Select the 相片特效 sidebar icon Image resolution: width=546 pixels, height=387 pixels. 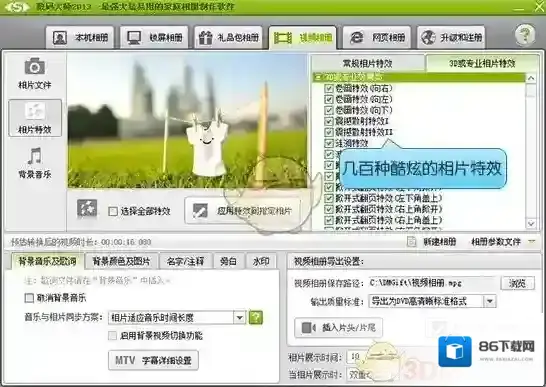click(x=35, y=118)
